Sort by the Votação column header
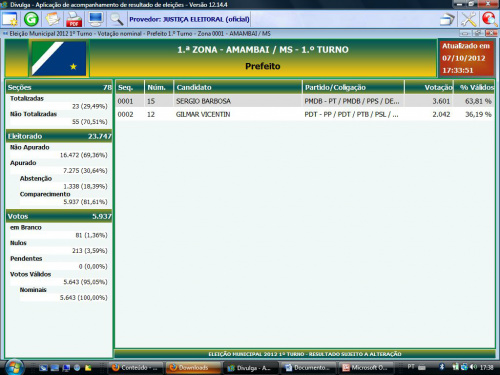Image resolution: width=500 pixels, height=375 pixels. [429, 87]
